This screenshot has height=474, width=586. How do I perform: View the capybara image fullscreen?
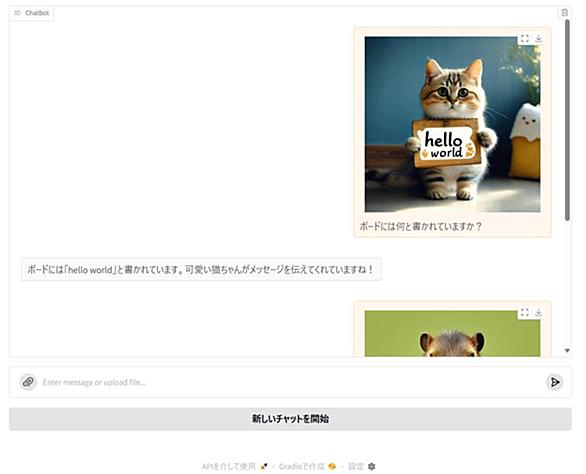coord(525,313)
